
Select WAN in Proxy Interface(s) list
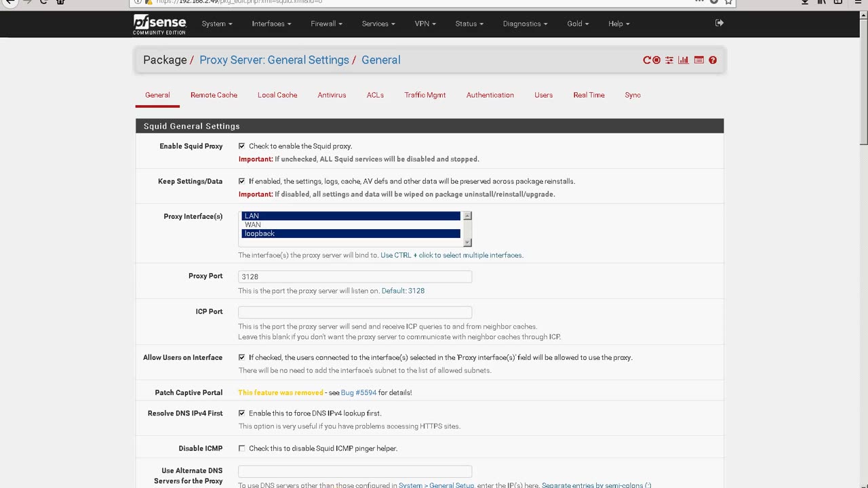351,224
